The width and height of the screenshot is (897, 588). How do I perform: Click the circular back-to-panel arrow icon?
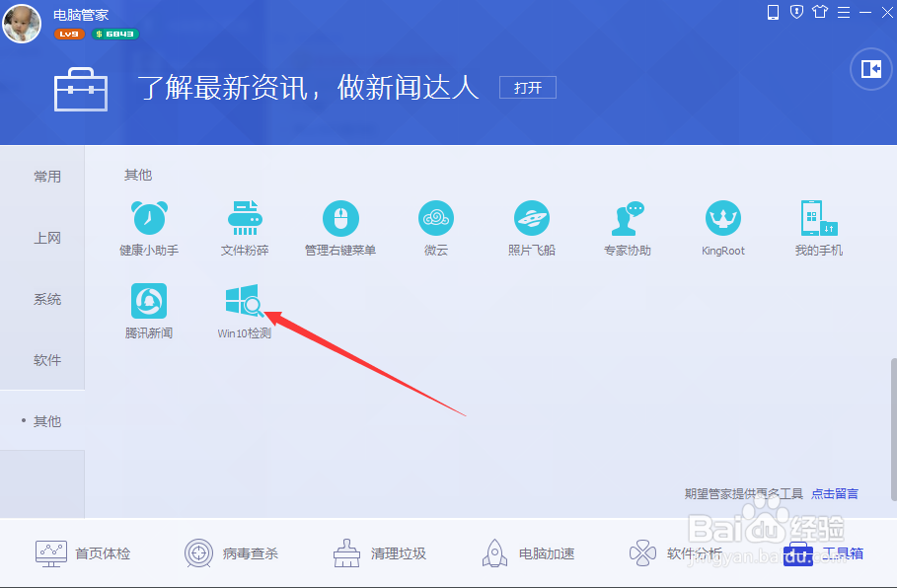pos(871,69)
